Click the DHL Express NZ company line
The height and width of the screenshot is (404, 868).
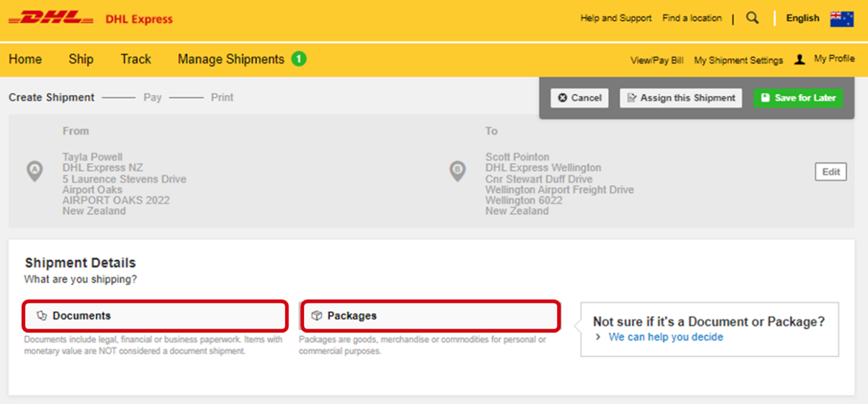(x=103, y=167)
